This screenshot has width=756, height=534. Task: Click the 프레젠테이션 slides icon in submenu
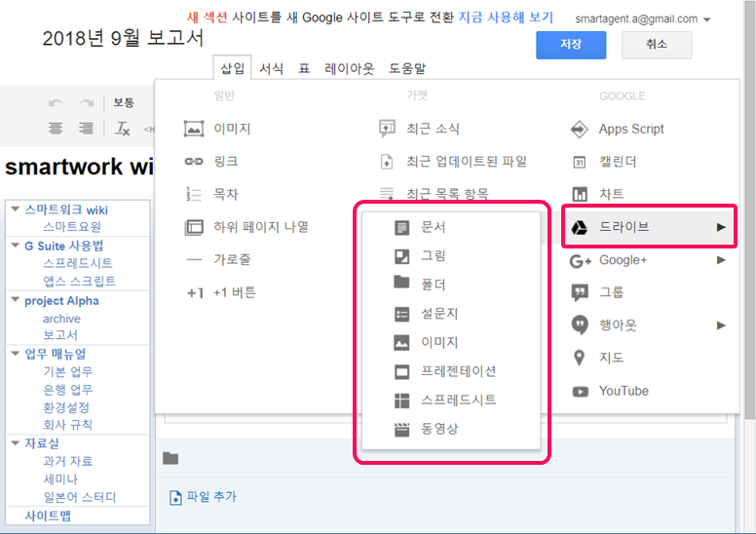click(x=401, y=372)
